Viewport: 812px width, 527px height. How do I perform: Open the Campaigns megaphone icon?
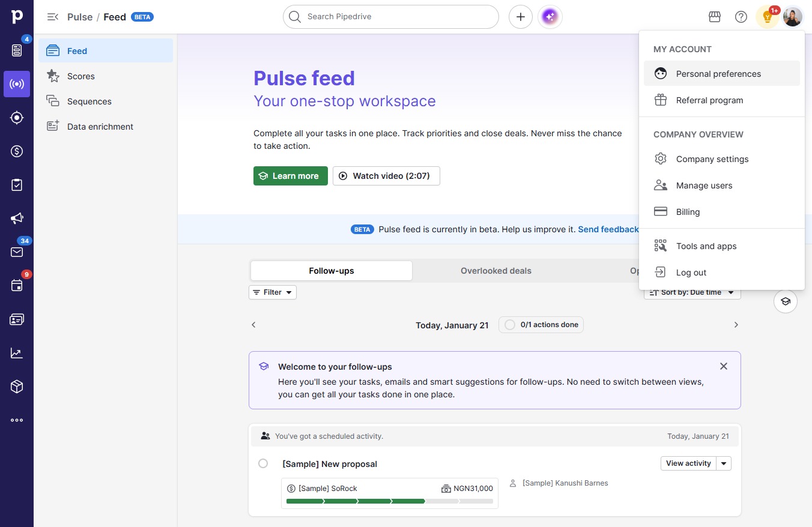17,218
